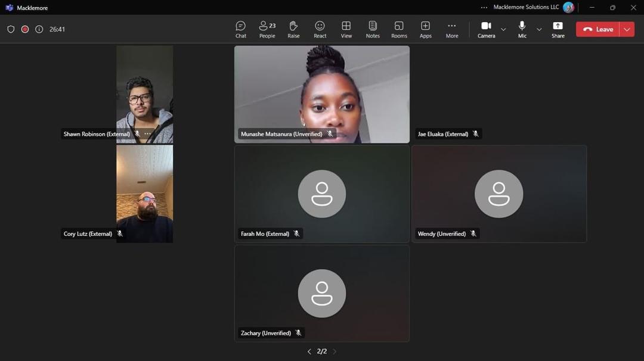Open the More actions menu
Viewport: 644px width, 361px height.
[452, 29]
